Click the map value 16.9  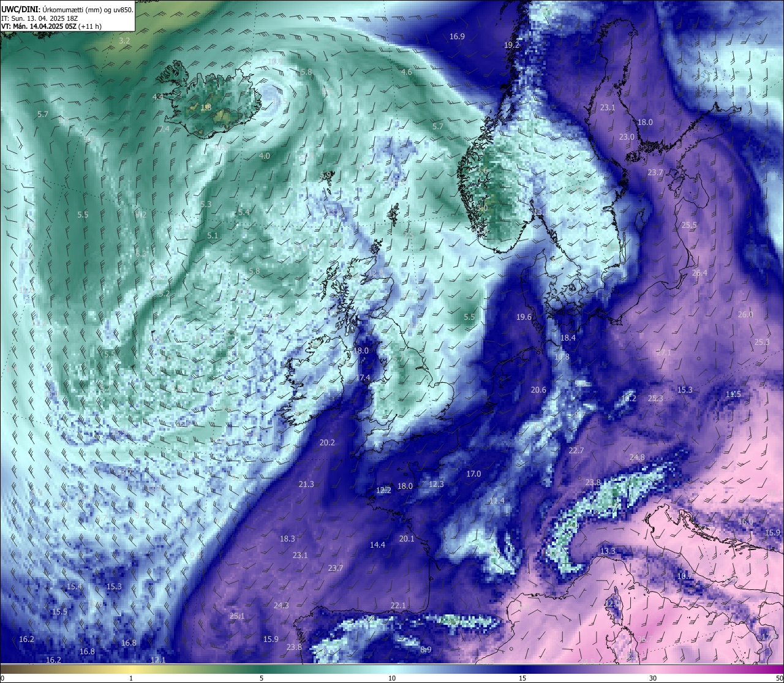click(457, 37)
